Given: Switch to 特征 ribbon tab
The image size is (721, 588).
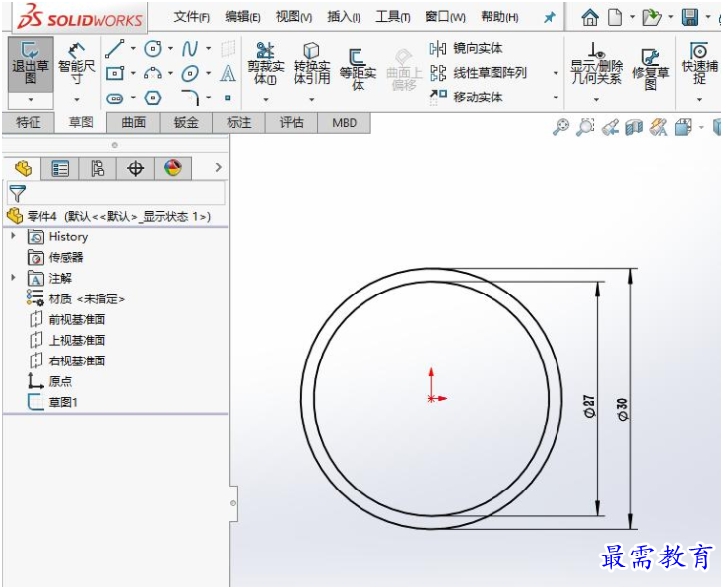Looking at the screenshot, I should tap(29, 123).
